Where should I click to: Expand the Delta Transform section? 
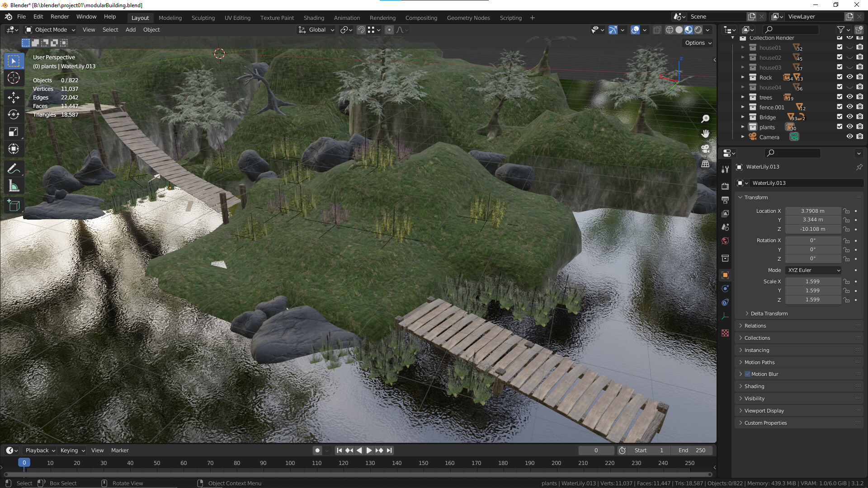[769, 314]
